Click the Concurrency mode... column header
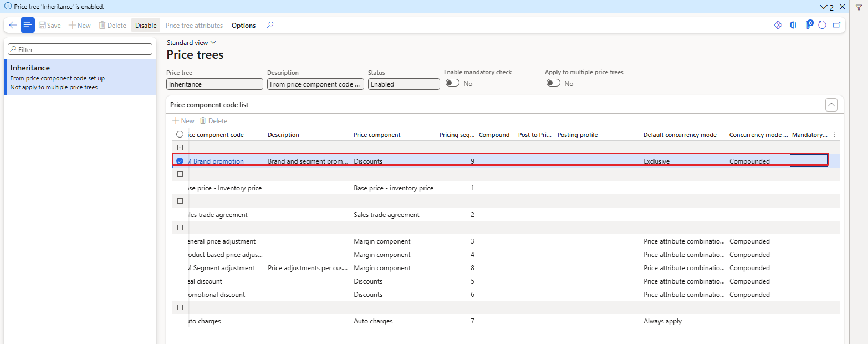This screenshot has height=344, width=868. [758, 135]
